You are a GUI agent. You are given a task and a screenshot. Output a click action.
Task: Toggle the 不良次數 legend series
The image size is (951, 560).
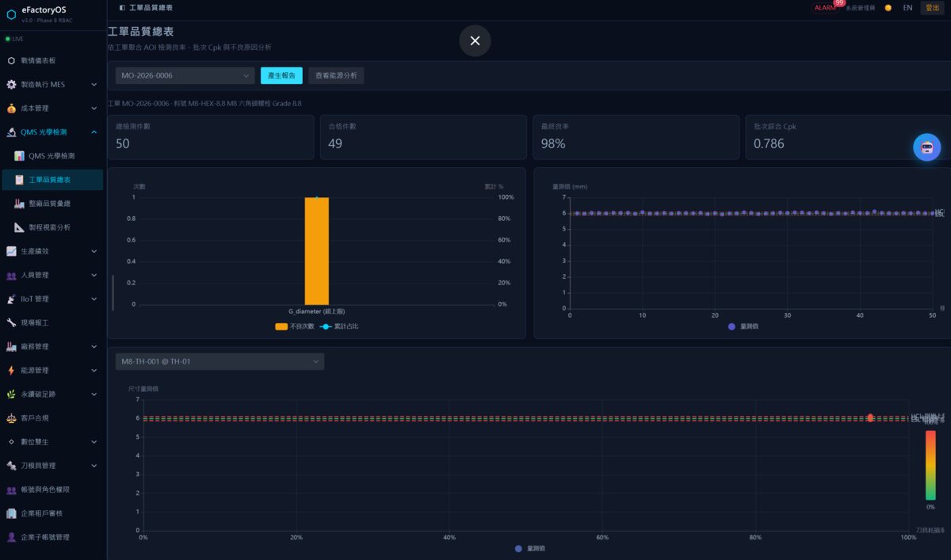tap(295, 326)
